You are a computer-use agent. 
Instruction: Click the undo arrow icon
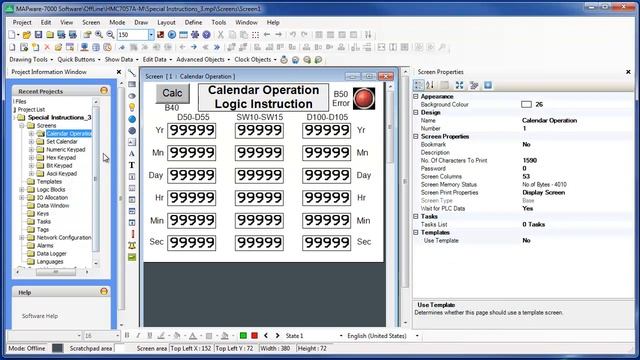pos(293,35)
